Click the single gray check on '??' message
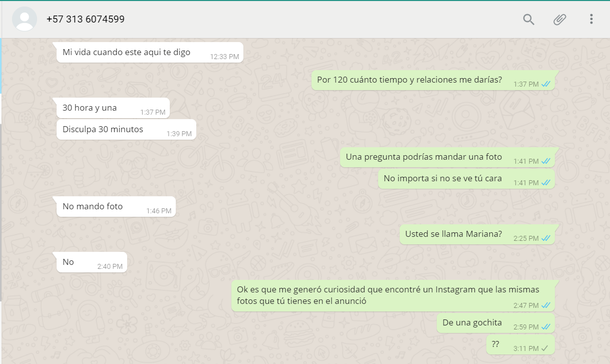 (x=545, y=348)
